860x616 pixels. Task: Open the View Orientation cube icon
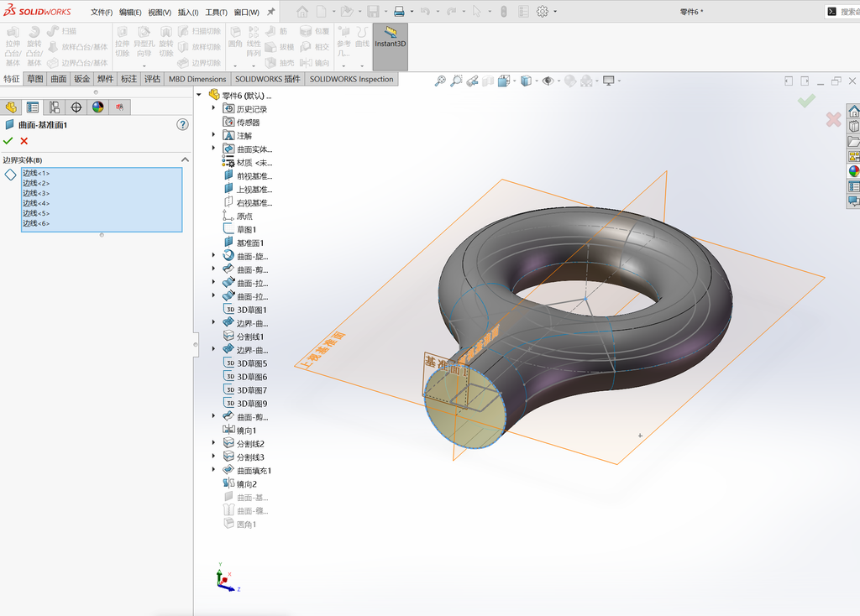point(504,81)
